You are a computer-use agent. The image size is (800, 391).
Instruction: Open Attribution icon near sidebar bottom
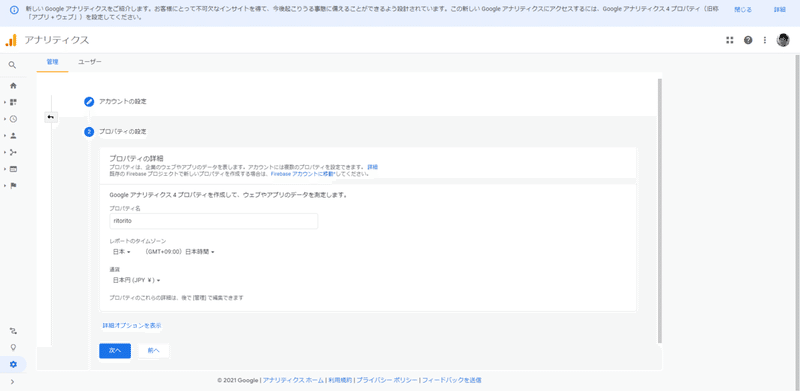coord(13,331)
